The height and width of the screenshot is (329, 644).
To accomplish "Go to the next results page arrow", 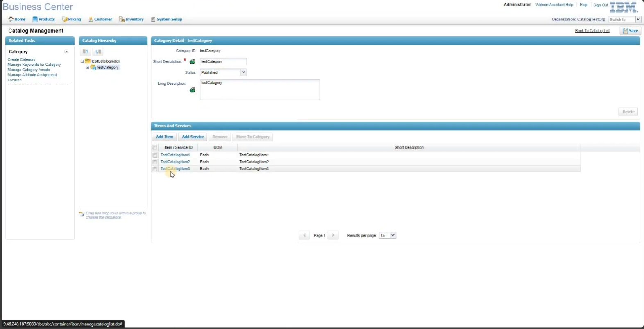I will tap(333, 235).
